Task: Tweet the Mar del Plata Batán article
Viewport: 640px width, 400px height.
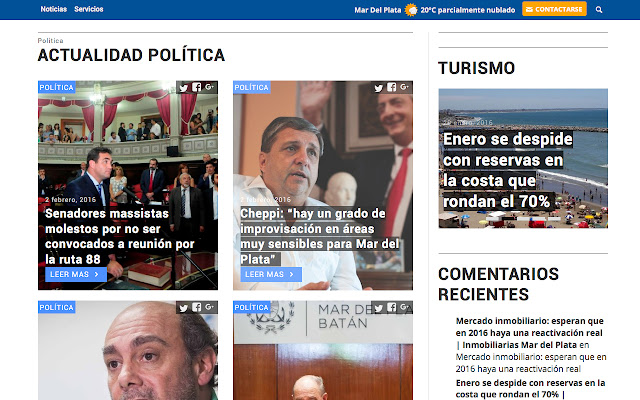Action: (379, 308)
